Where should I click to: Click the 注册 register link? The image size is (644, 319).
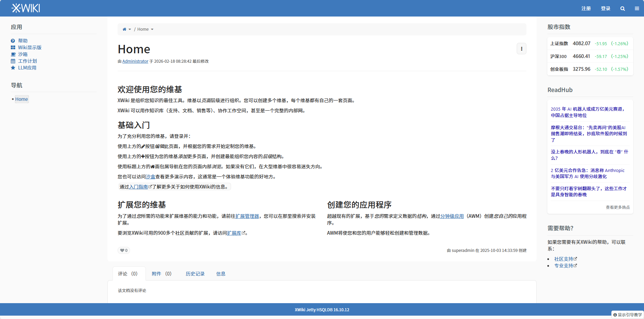click(586, 8)
